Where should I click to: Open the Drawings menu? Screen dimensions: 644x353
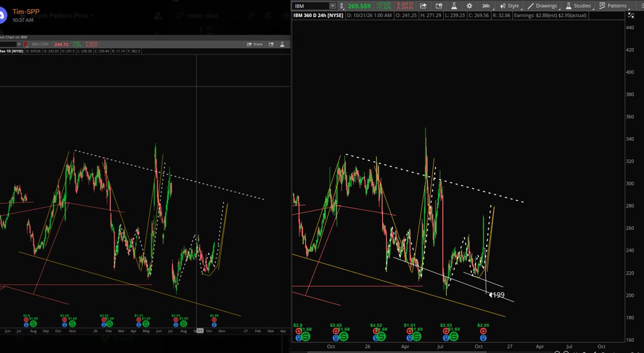[543, 6]
